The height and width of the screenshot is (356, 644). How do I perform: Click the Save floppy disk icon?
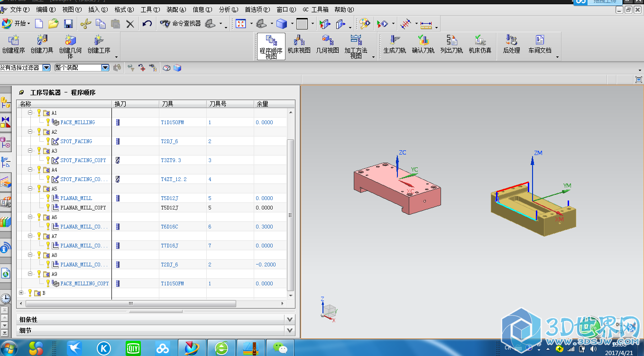68,23
